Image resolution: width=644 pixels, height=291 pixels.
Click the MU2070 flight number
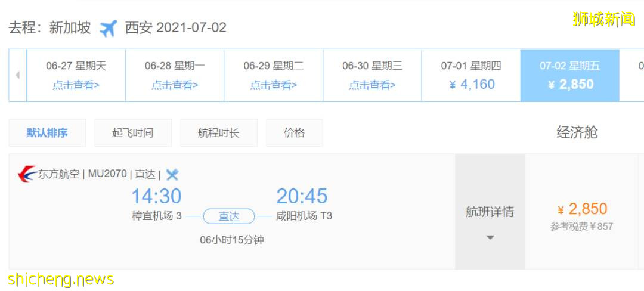(107, 174)
